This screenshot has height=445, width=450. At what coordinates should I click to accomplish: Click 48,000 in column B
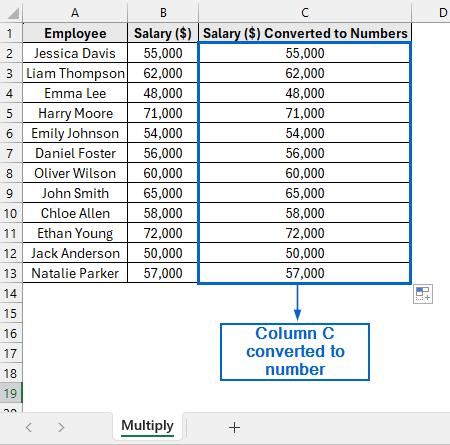(163, 93)
